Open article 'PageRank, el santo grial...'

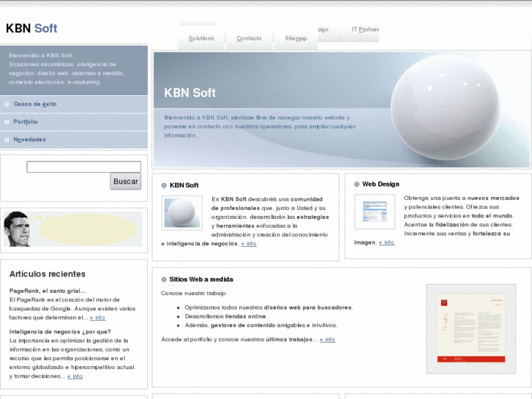click(48, 291)
